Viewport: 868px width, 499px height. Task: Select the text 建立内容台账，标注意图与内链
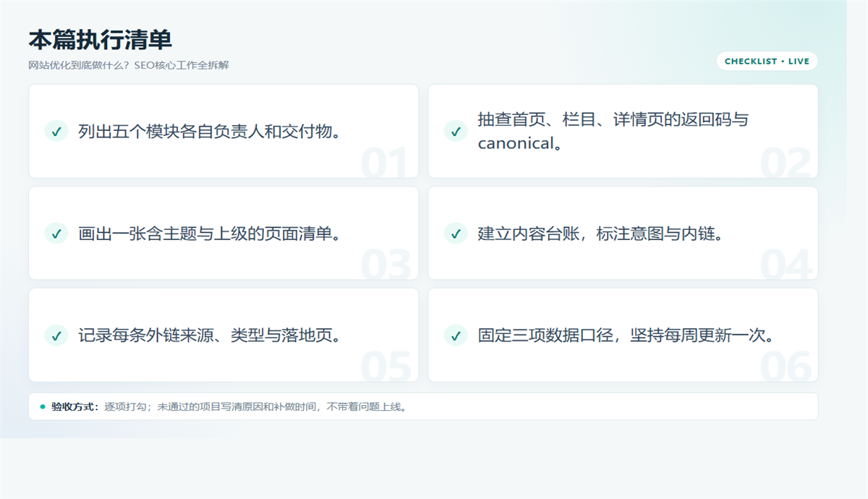coord(600,233)
